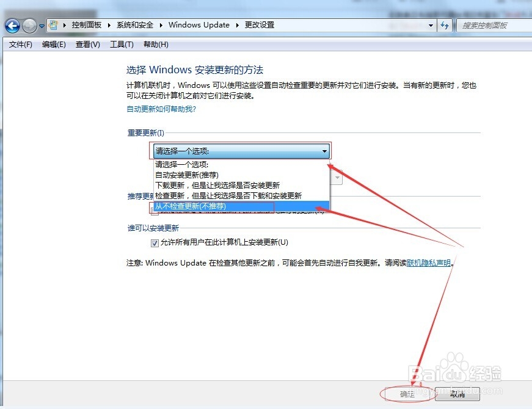Click the disabled dropdown arrow behind the list
Viewport: 532px width, 409px height.
point(337,178)
